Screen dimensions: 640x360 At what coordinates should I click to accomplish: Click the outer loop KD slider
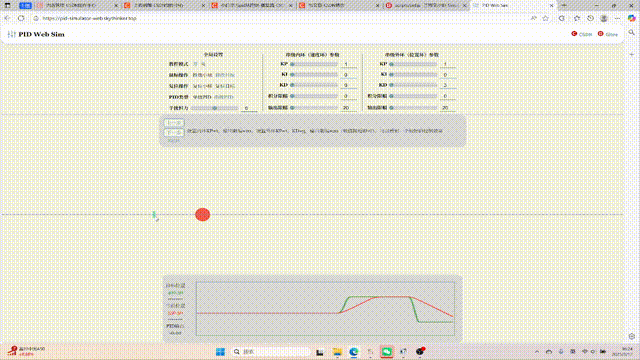coord(413,85)
